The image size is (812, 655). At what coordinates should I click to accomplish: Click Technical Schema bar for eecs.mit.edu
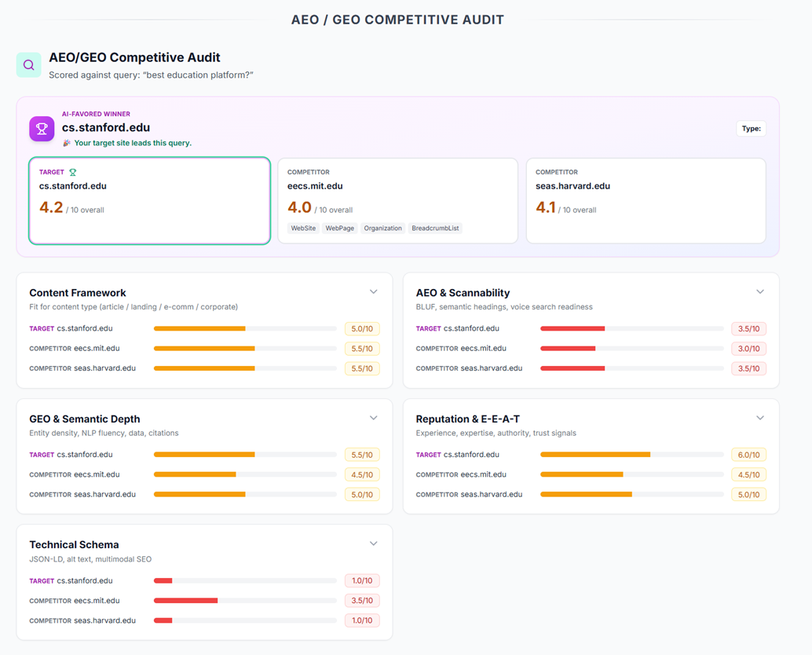pyautogui.click(x=246, y=601)
